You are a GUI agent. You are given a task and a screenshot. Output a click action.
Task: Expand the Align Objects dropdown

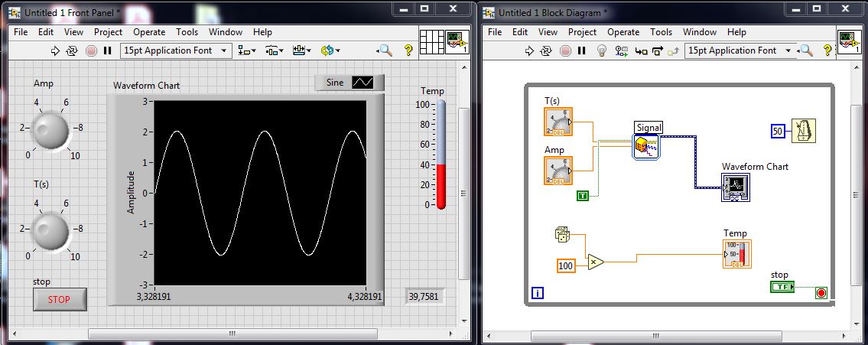[247, 50]
